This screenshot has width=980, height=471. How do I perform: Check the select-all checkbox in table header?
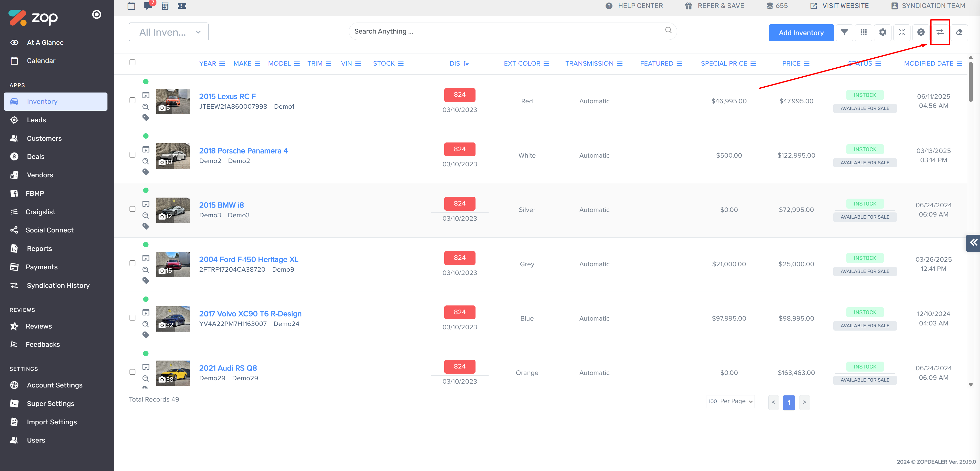(132, 62)
